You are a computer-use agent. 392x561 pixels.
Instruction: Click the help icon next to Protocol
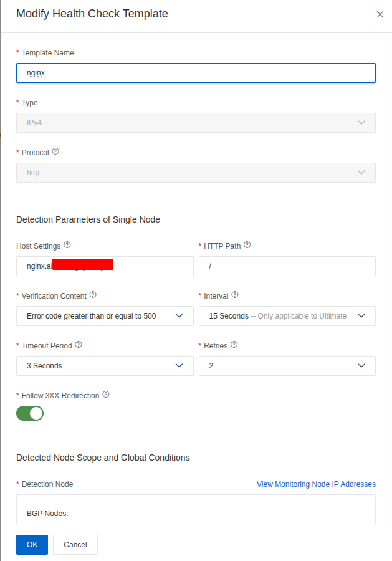55,151
